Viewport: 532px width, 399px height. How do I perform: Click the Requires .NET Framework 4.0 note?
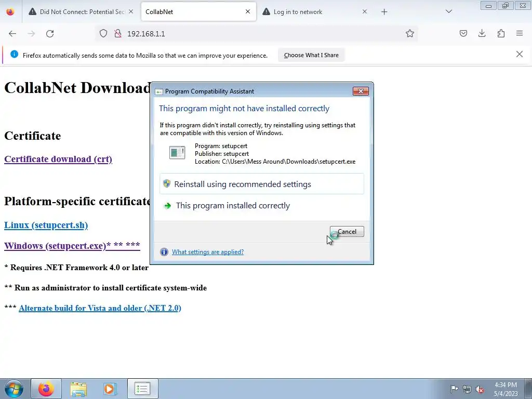[x=76, y=268]
